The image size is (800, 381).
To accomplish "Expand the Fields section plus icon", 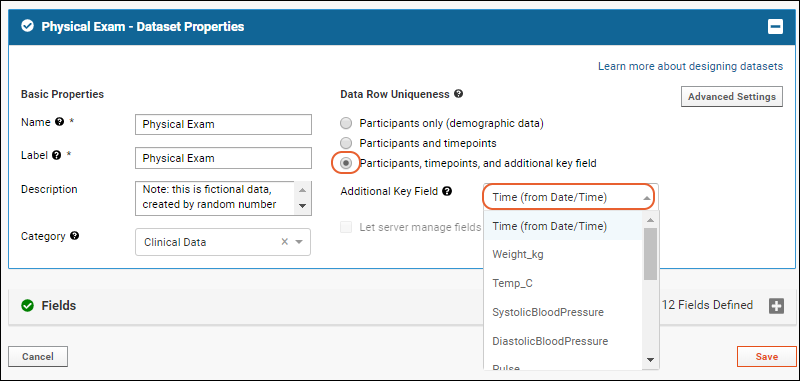I will 776,306.
